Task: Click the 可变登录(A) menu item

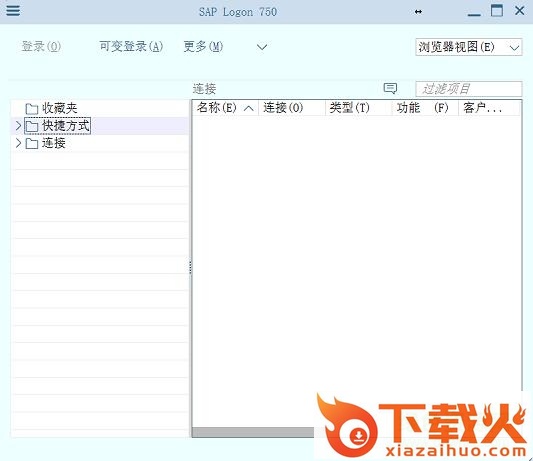Action: tap(131, 46)
